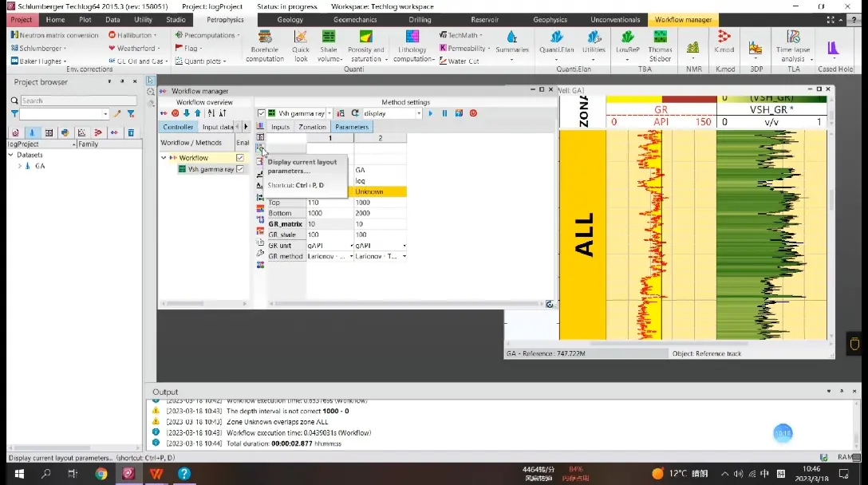The image size is (868, 485).
Task: Click the Water Cut button
Action: coord(460,61)
